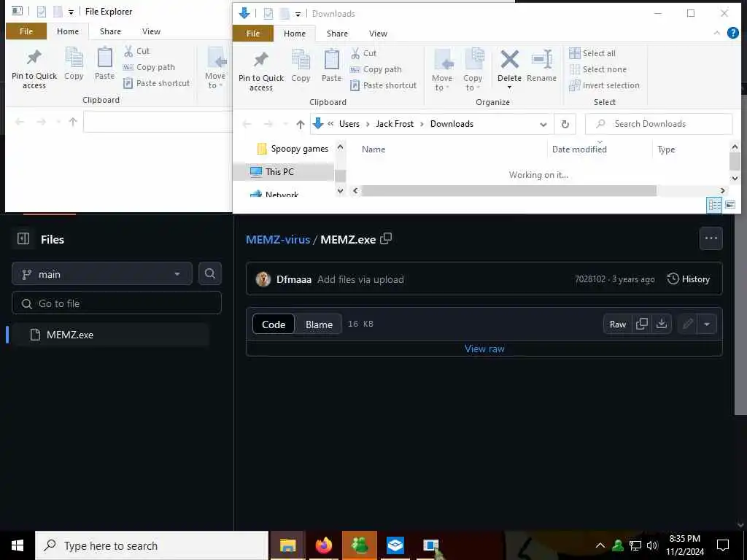The image size is (747, 560).
Task: Copy file path icon next to MEMZ.exe title
Action: point(386,238)
